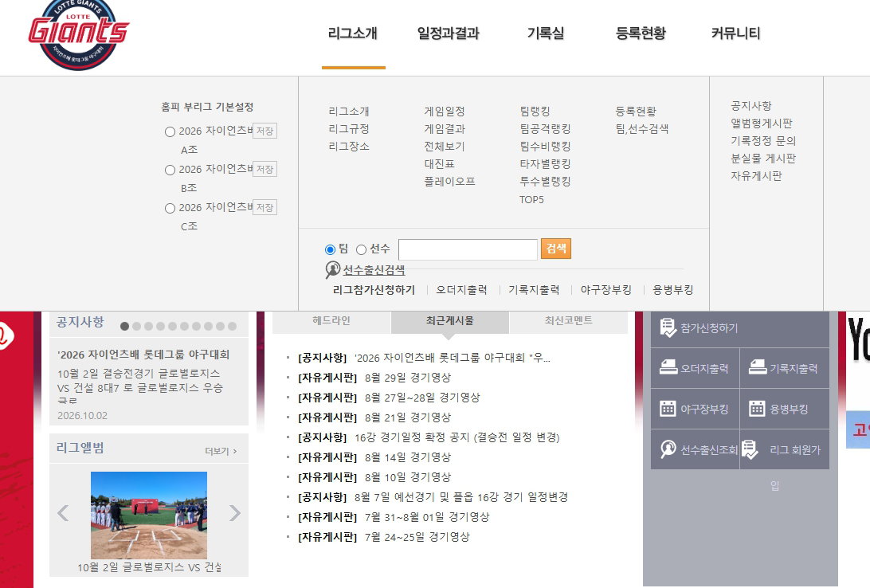Switch to the 헤드라인 tab
Image resolution: width=870 pixels, height=588 pixels.
(331, 320)
